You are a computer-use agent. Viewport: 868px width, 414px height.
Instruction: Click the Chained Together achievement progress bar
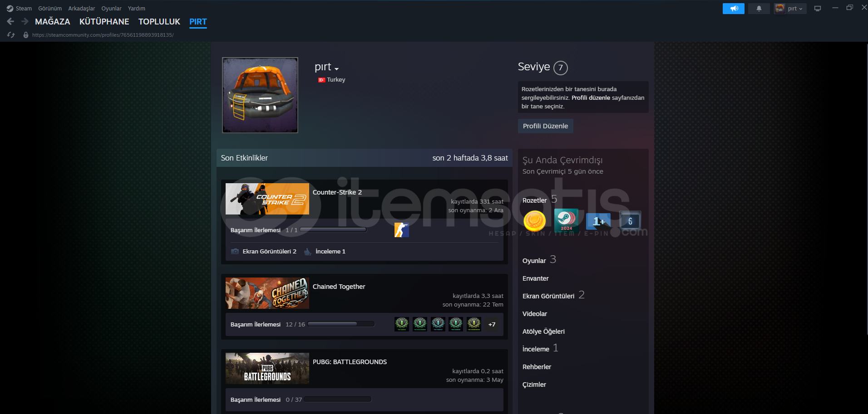(341, 324)
